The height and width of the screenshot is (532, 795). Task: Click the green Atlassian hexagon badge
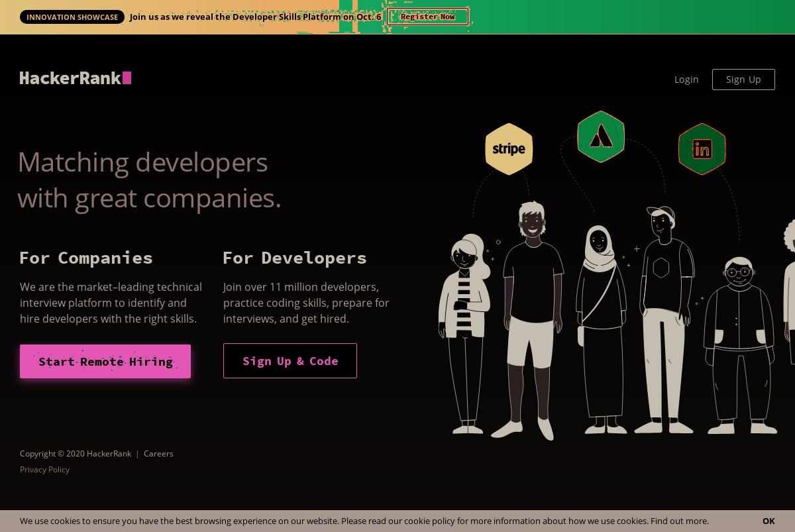pos(601,136)
